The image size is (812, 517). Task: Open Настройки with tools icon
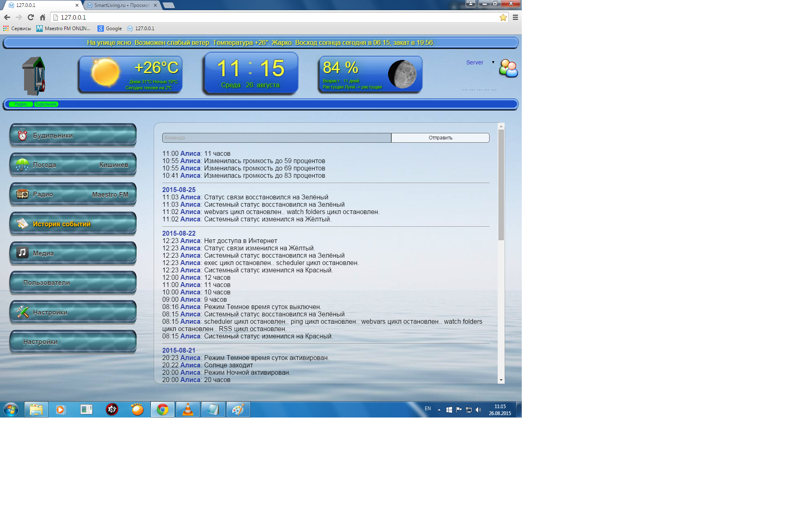(73, 312)
